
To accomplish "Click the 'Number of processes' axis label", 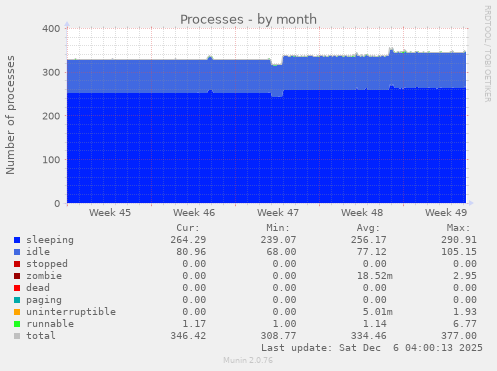I will tap(10, 115).
